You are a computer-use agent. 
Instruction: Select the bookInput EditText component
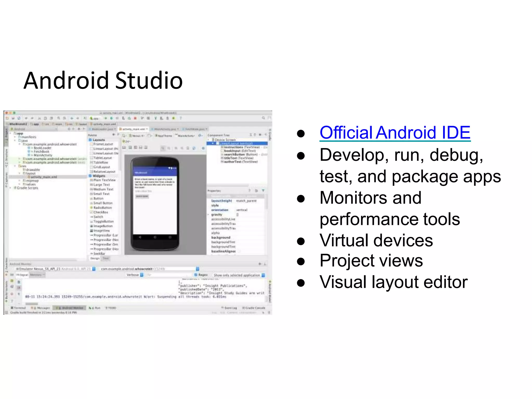tap(238, 151)
